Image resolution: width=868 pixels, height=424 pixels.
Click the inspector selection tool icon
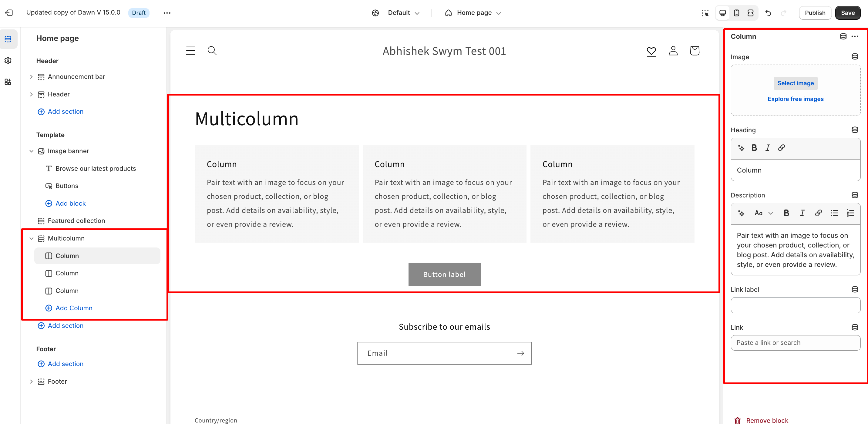tap(705, 13)
